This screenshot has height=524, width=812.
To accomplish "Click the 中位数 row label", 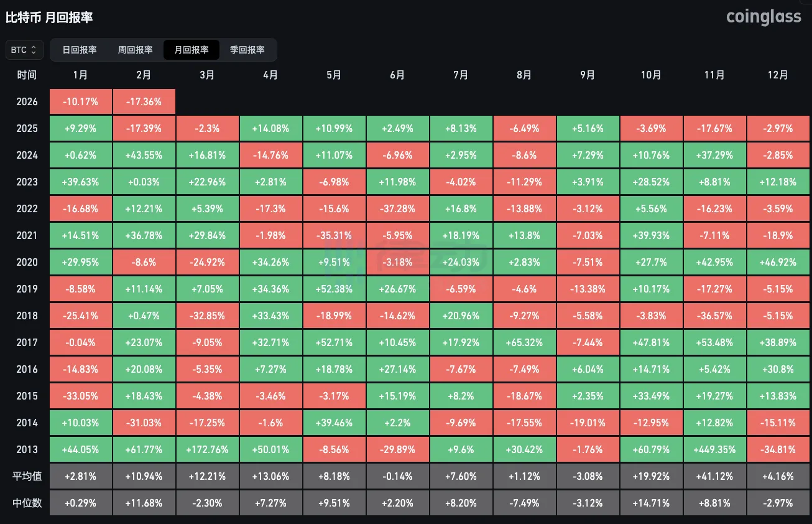I will [x=27, y=503].
